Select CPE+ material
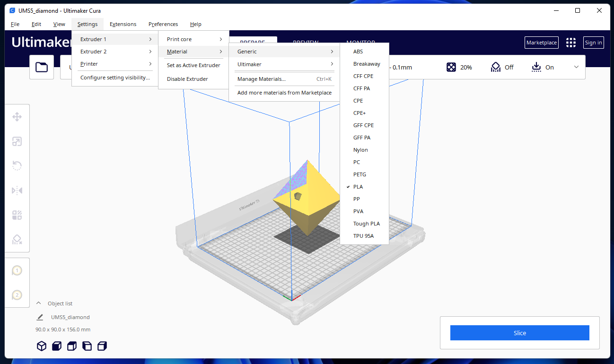This screenshot has width=614, height=364. pyautogui.click(x=364, y=113)
